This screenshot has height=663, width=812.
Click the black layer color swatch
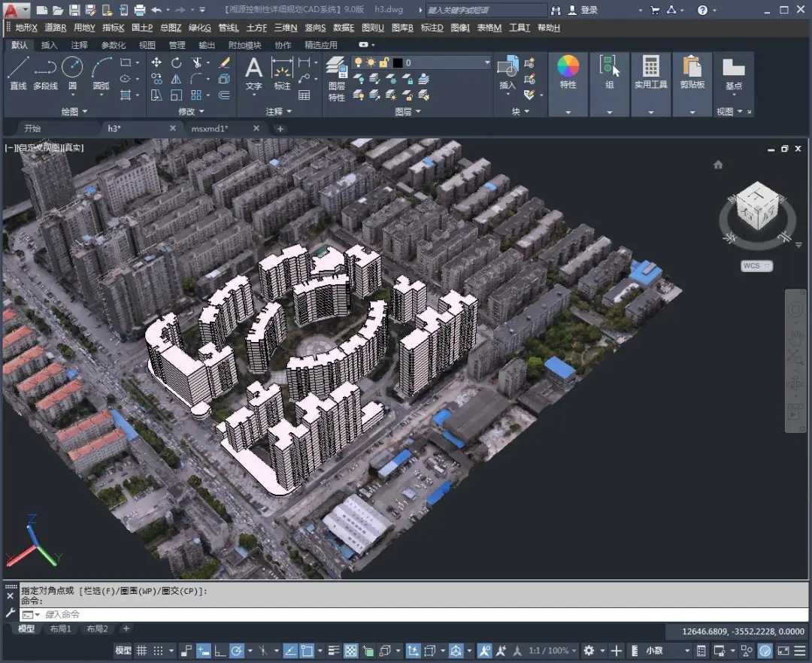click(397, 62)
